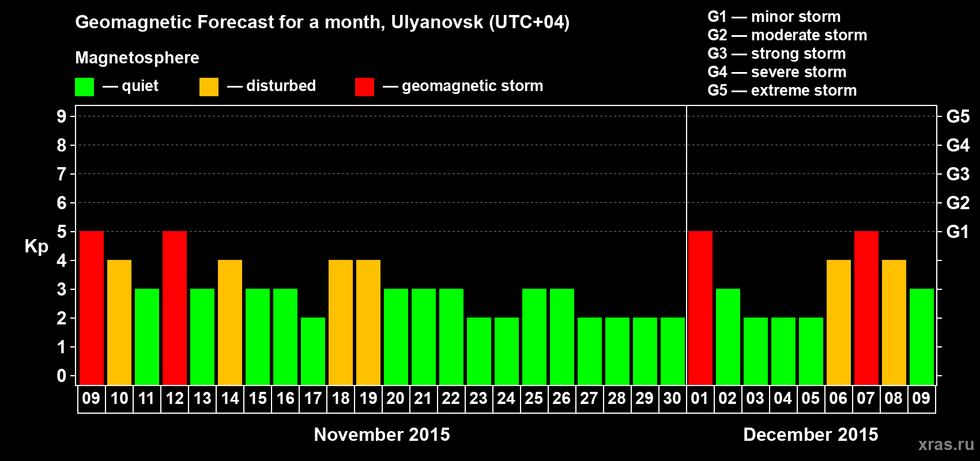
Task: Click the G1 right-axis label
Action: coord(958,232)
